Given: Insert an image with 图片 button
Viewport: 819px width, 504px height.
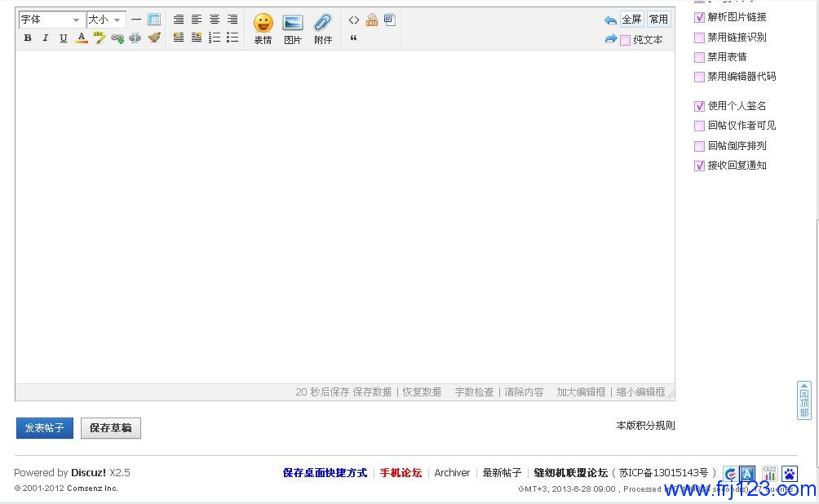Looking at the screenshot, I should [293, 29].
